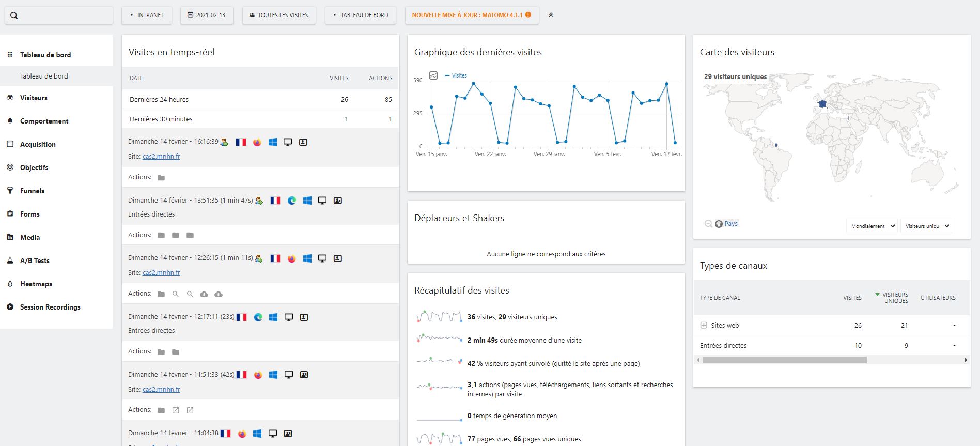Open the Visiteurs menu

34,98
